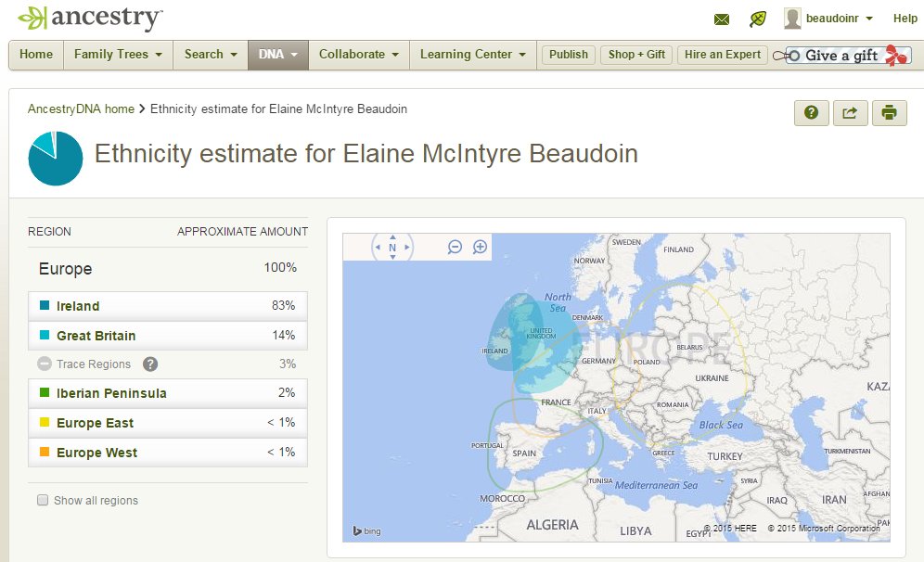924x562 pixels.
Task: Click the MOROCCO label on the map
Action: [502, 498]
